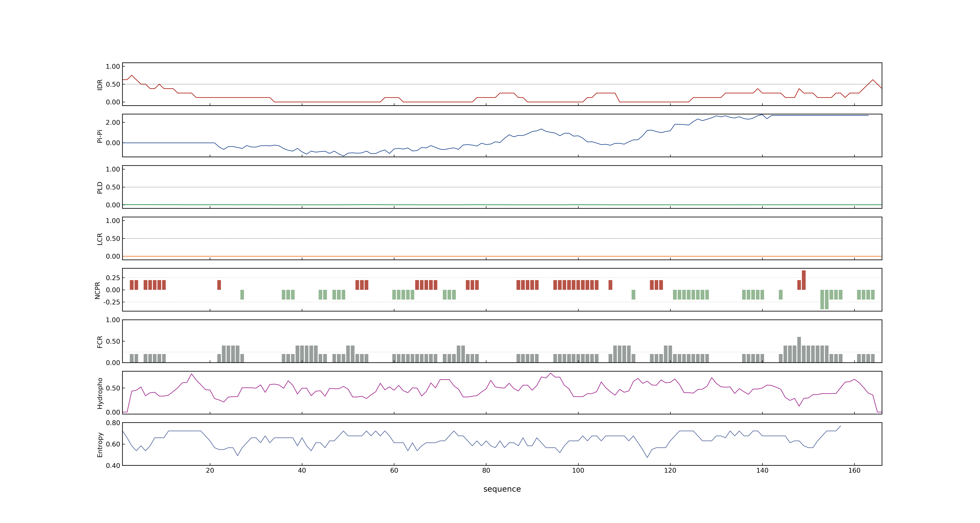Click the IDR axis label
Screen dimensions: 980x523
tap(100, 85)
